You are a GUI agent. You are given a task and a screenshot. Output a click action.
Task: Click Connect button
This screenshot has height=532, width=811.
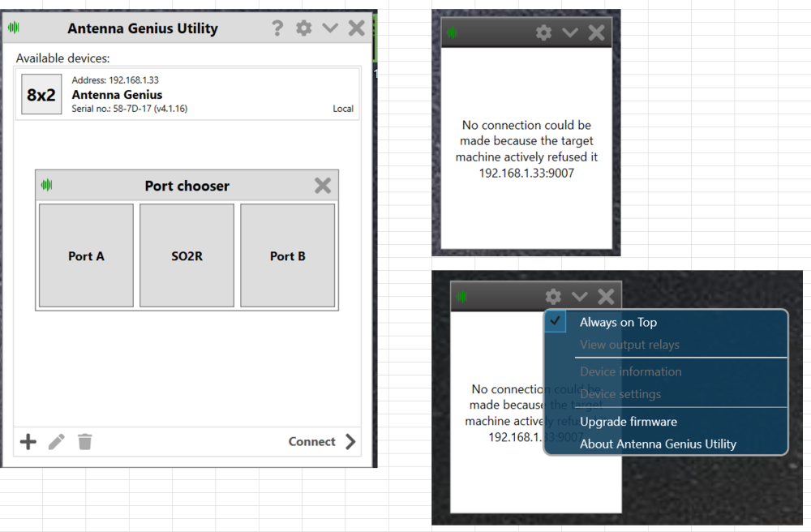pyautogui.click(x=312, y=441)
